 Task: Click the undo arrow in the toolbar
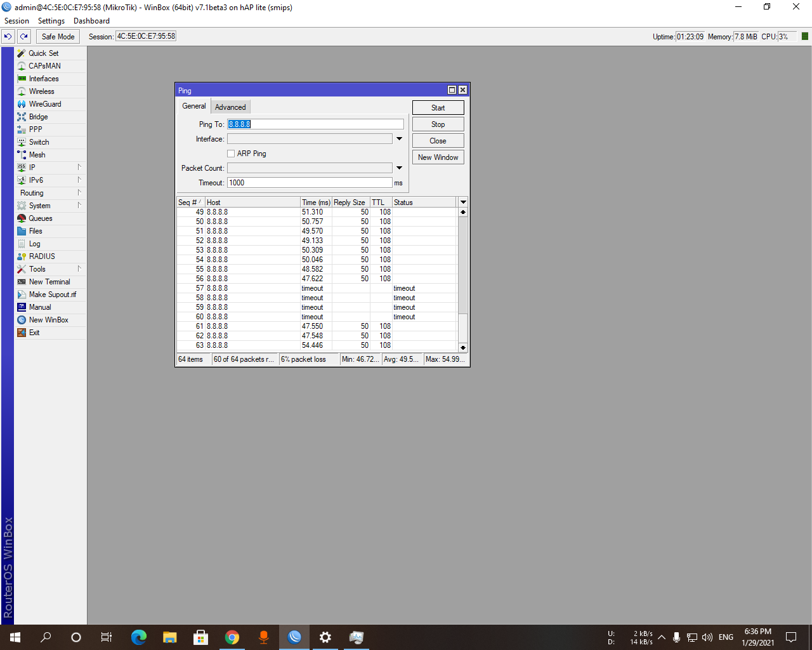tap(8, 36)
